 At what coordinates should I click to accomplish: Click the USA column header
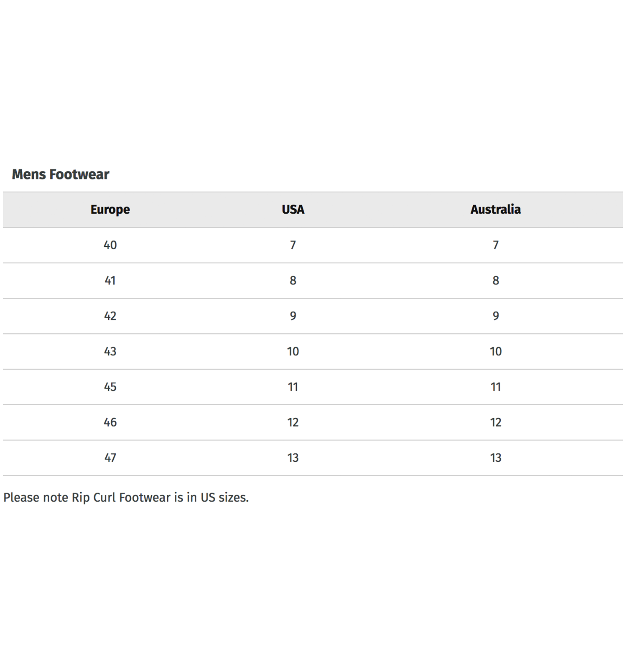click(293, 210)
